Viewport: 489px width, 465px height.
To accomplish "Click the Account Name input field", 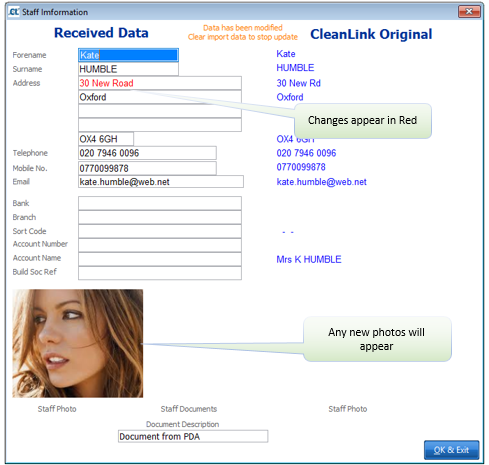I will 160,259.
